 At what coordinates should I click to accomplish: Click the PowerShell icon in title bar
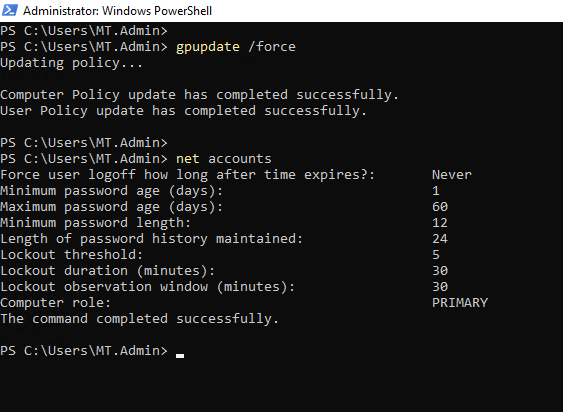click(10, 10)
